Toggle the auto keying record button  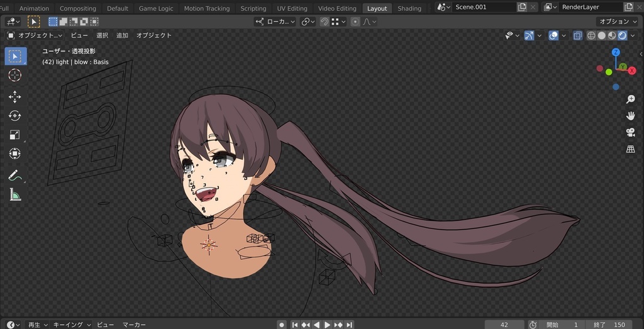point(281,325)
